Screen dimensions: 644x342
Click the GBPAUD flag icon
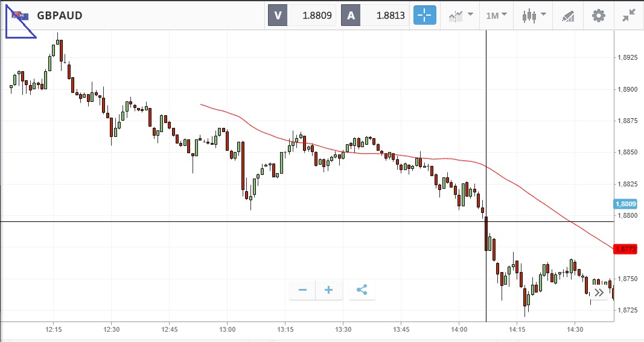click(21, 16)
